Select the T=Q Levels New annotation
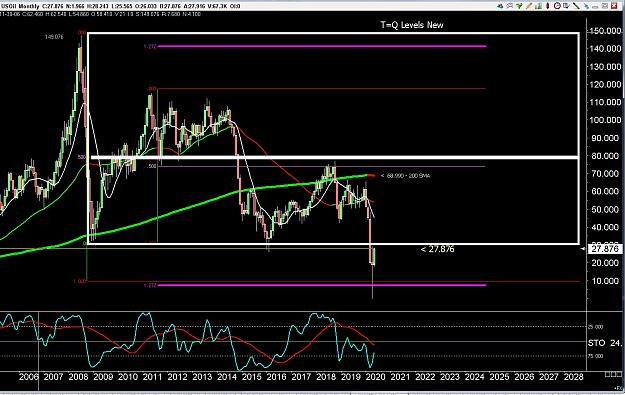625x395 pixels. click(412, 25)
